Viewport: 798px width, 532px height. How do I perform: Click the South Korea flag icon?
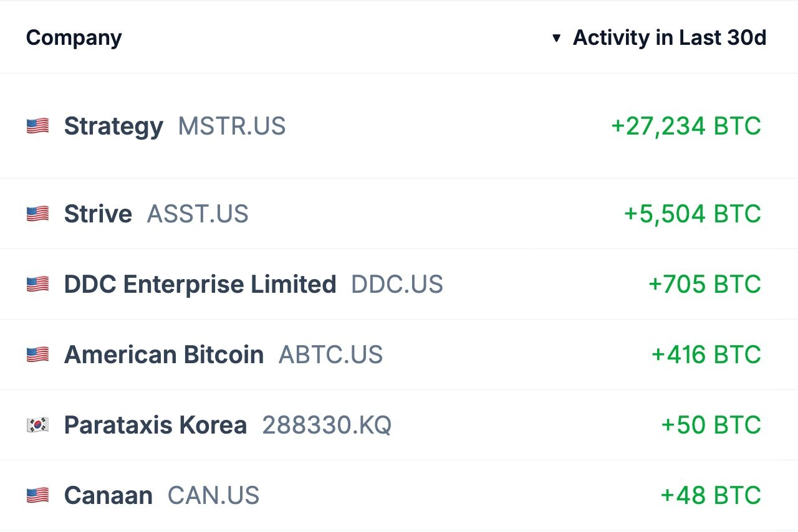click(x=37, y=425)
